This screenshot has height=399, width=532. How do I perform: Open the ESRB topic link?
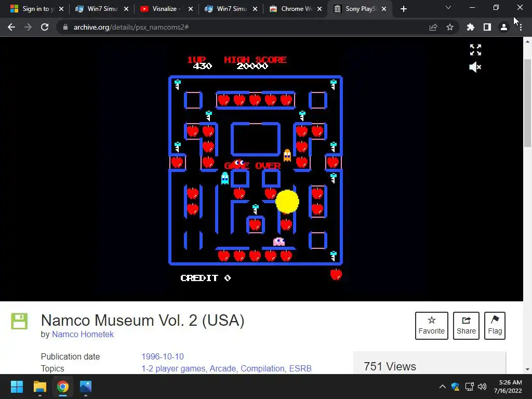pos(300,368)
